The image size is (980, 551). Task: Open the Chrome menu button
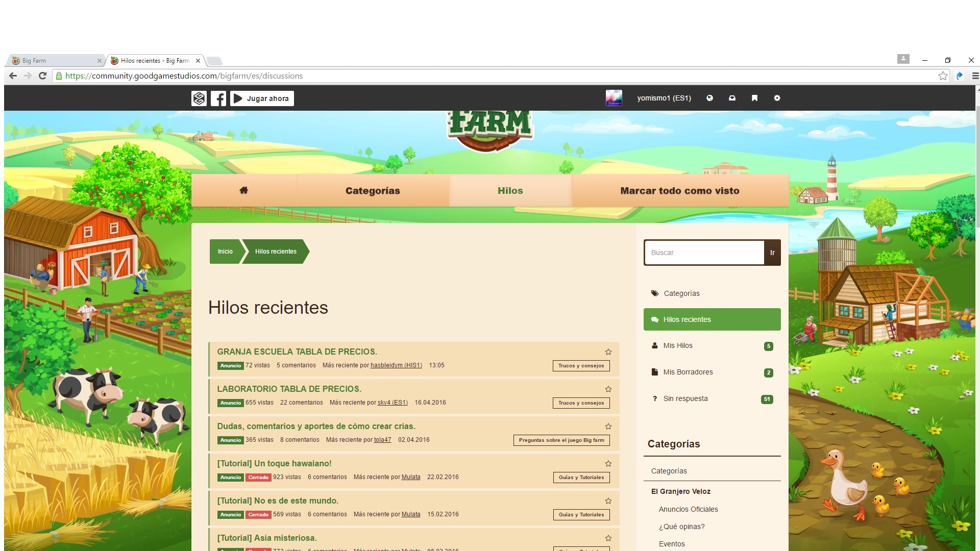tap(975, 76)
